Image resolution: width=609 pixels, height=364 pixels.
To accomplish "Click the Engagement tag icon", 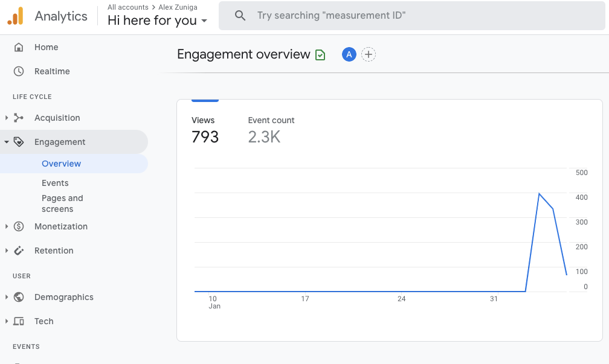I will (x=20, y=141).
